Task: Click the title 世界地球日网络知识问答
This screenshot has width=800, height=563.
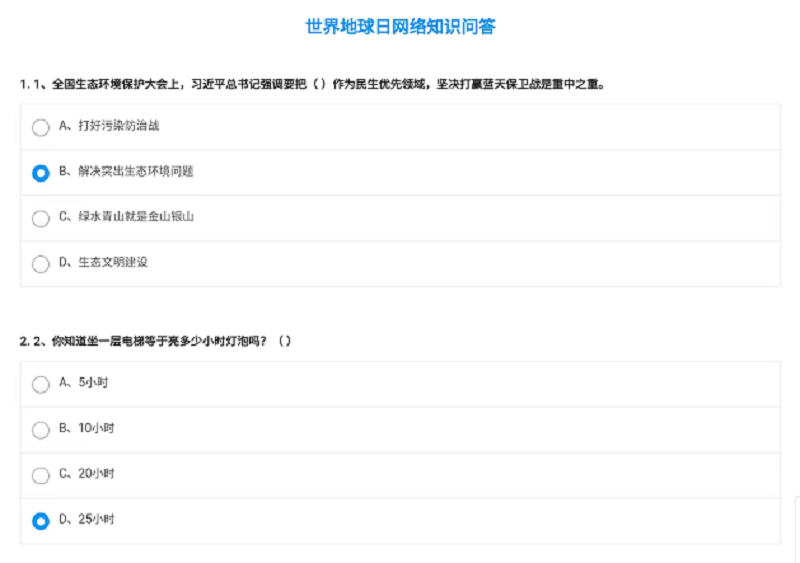Action: 400,27
